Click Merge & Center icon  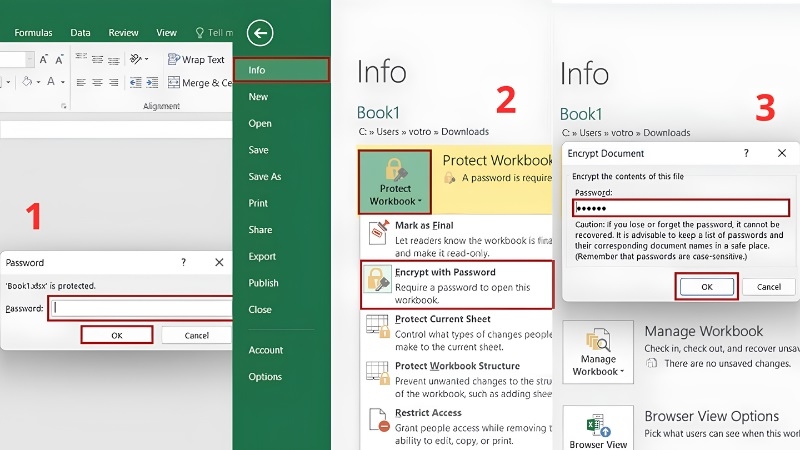pyautogui.click(x=174, y=82)
